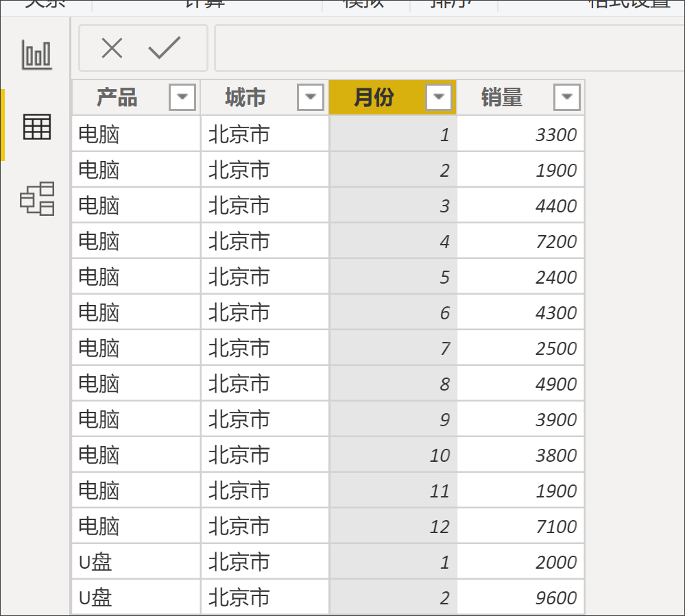Open the Data view table icon
Image resolution: width=685 pixels, height=616 pixels.
[x=36, y=127]
